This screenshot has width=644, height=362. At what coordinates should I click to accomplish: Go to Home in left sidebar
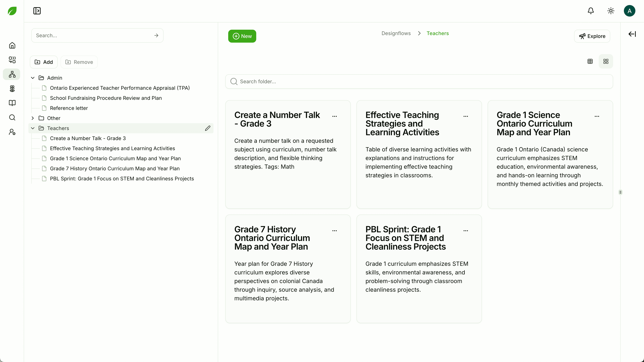[x=12, y=45]
